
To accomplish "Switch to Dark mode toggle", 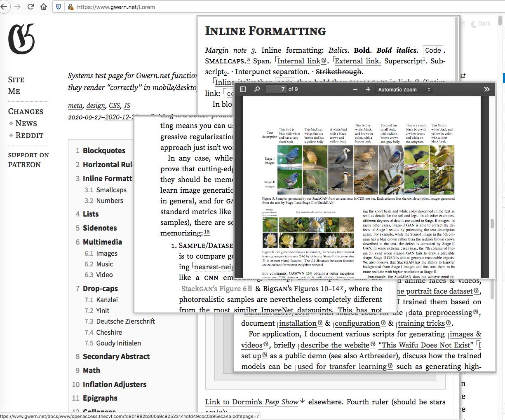I will tap(481, 24).
